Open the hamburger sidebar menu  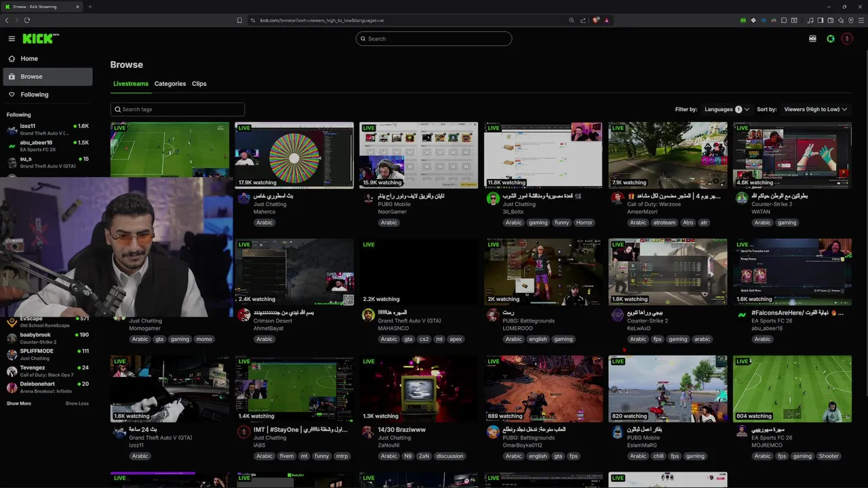pyautogui.click(x=12, y=39)
